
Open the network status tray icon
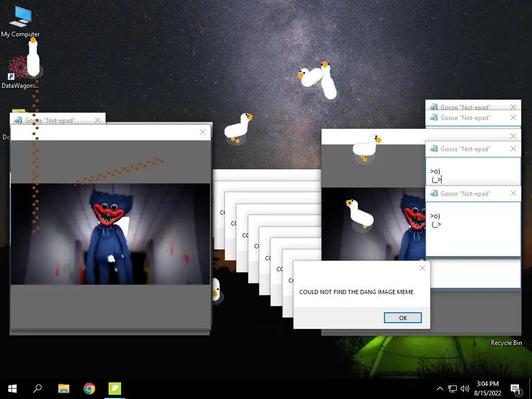[453, 389]
